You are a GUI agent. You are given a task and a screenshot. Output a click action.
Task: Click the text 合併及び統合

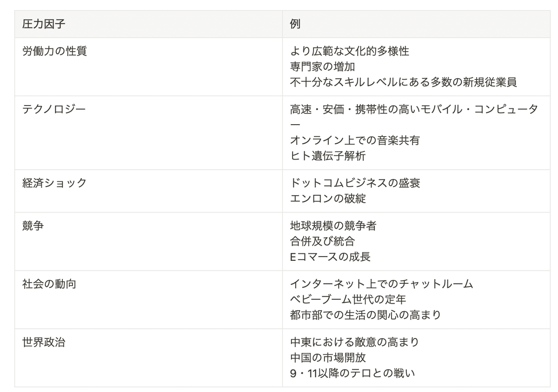pos(322,241)
